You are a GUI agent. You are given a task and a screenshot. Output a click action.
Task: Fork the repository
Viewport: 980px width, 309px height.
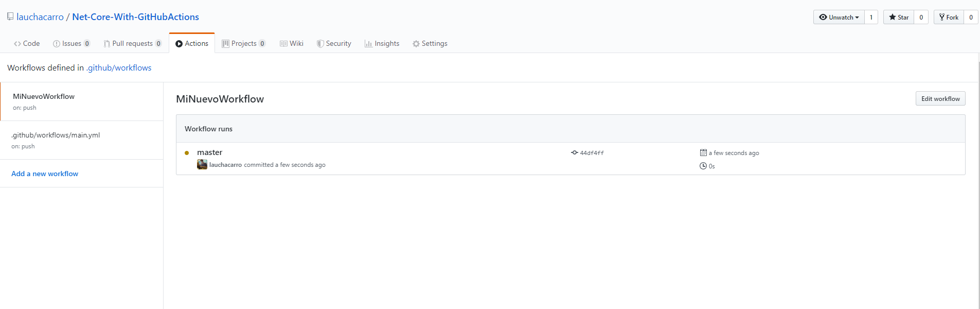tap(949, 17)
